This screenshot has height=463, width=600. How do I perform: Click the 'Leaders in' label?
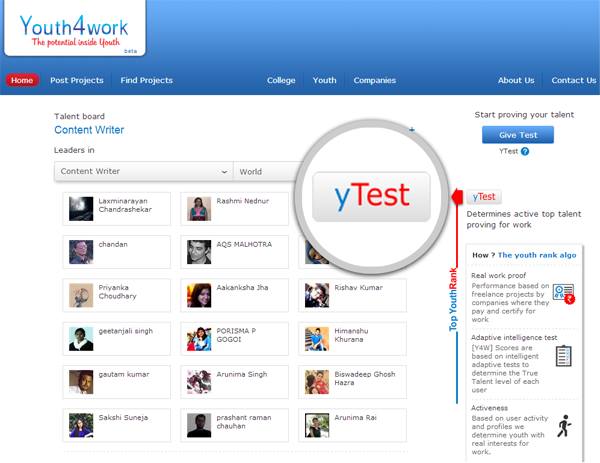[x=74, y=150]
